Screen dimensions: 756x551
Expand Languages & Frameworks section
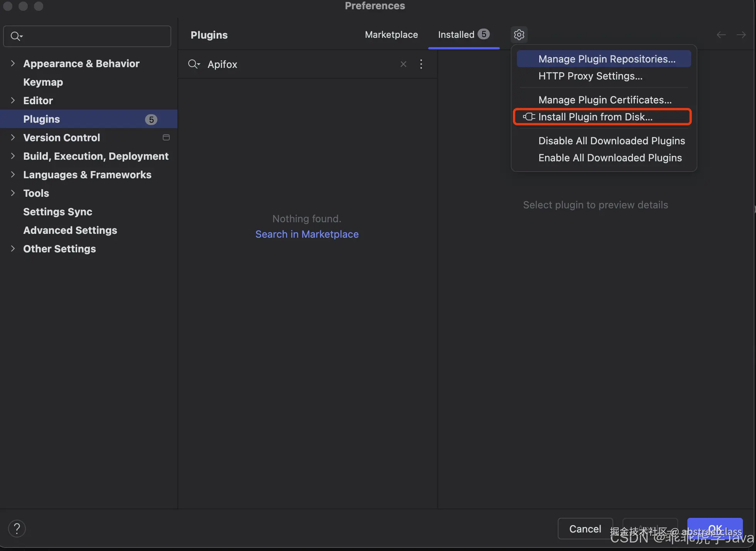coord(13,174)
